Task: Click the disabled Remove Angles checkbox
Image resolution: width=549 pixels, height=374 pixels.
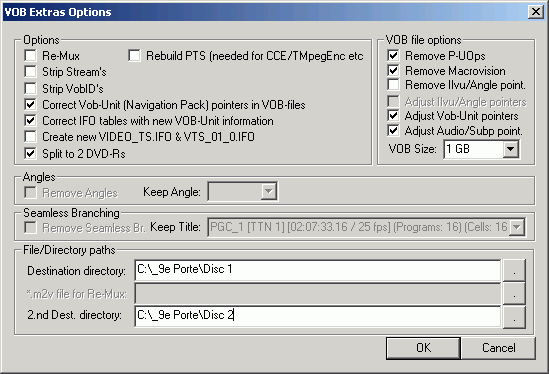Action: point(30,193)
